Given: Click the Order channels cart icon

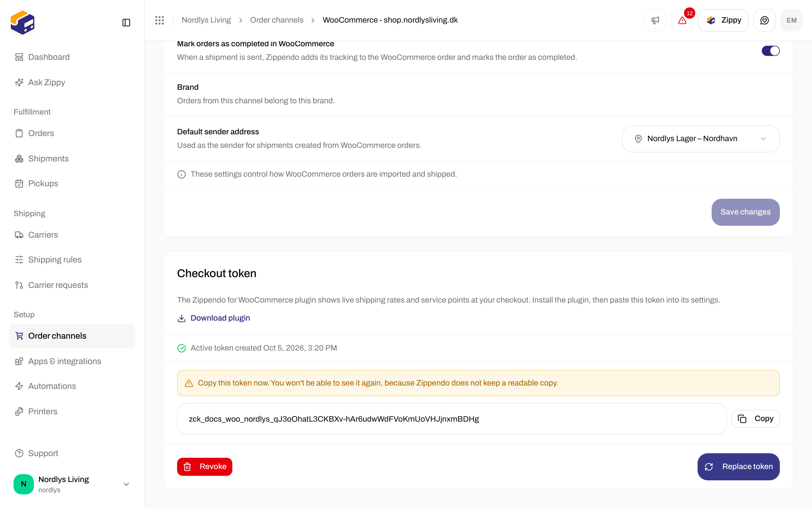Looking at the screenshot, I should pyautogui.click(x=19, y=336).
